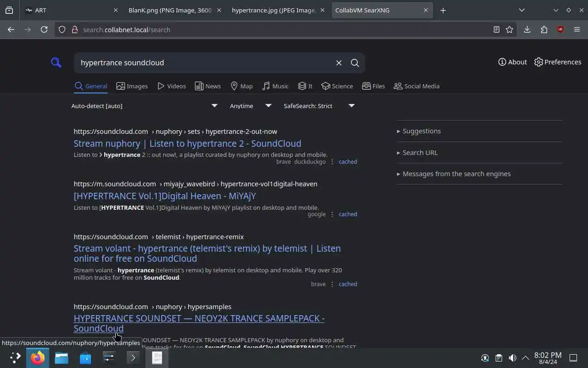Screen dimensions: 588x368
Task: Open the About page
Action: (x=513, y=62)
